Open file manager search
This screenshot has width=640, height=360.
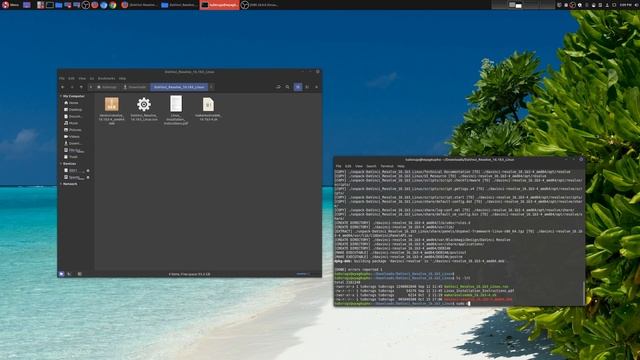(288, 87)
